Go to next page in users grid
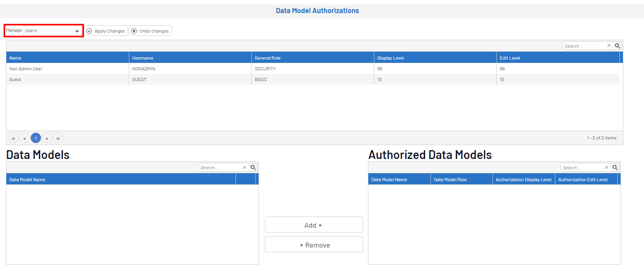Screen dimensions: 644x269 tap(47, 138)
